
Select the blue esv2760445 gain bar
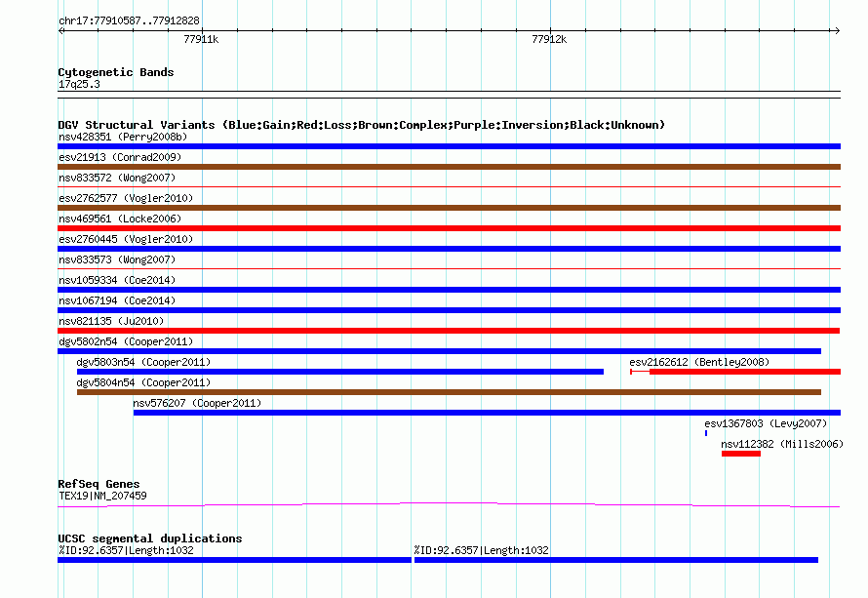(449, 249)
